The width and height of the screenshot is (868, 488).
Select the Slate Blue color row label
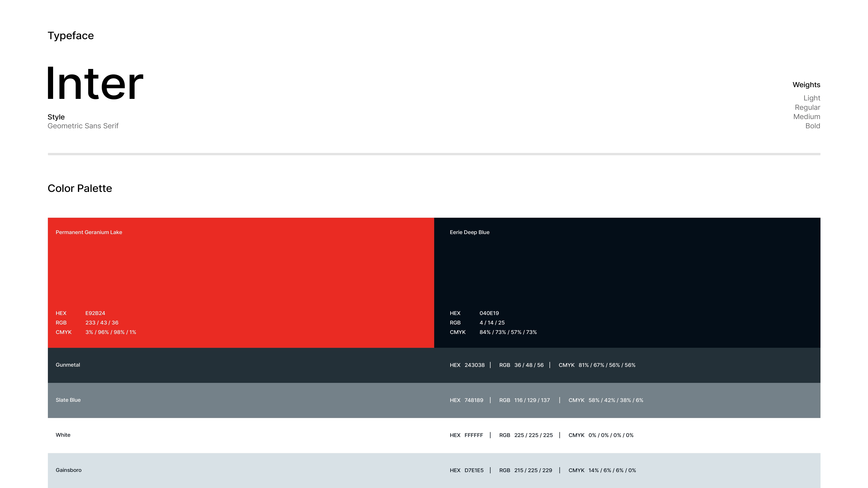[68, 400]
